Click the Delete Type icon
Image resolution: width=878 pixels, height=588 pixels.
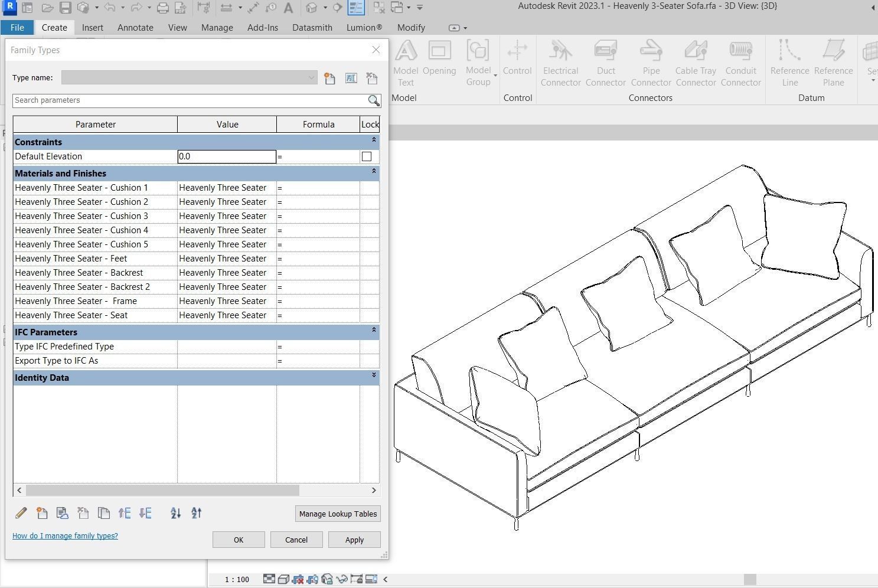pyautogui.click(x=372, y=78)
